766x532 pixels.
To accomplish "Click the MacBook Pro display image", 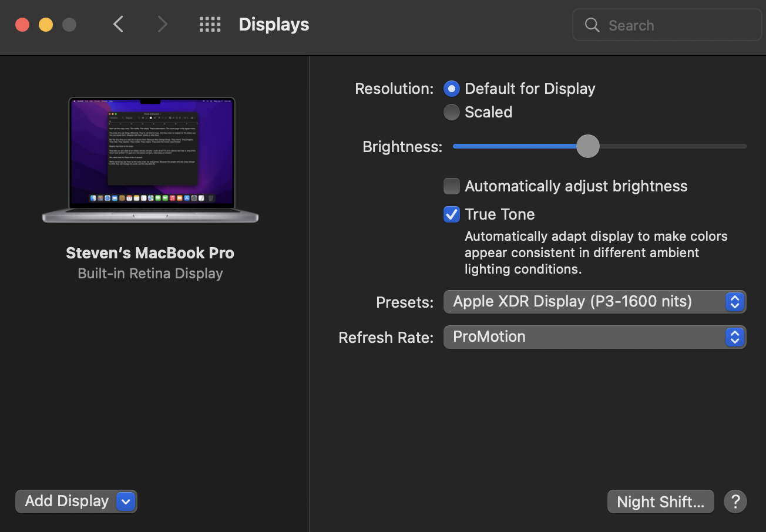I will click(x=150, y=160).
